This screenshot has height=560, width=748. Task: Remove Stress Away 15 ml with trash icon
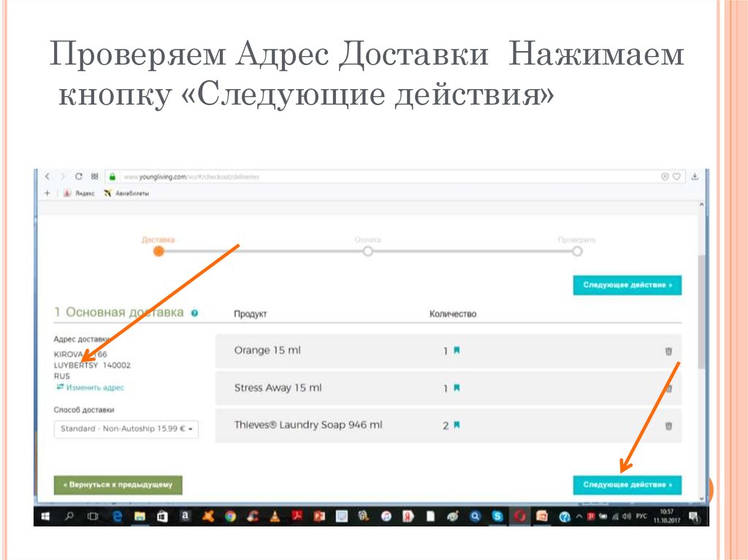coord(668,388)
